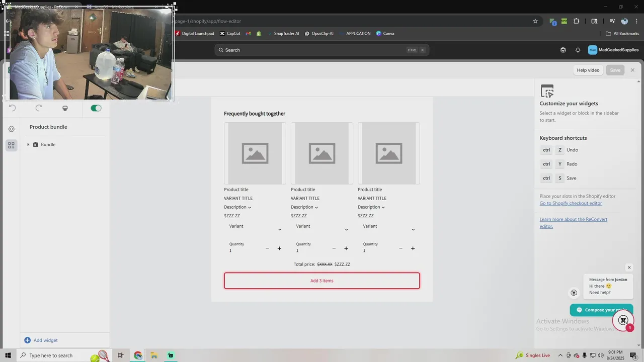This screenshot has width=644, height=362.
Task: Switch to Chrome in the taskbar
Action: tap(138, 355)
